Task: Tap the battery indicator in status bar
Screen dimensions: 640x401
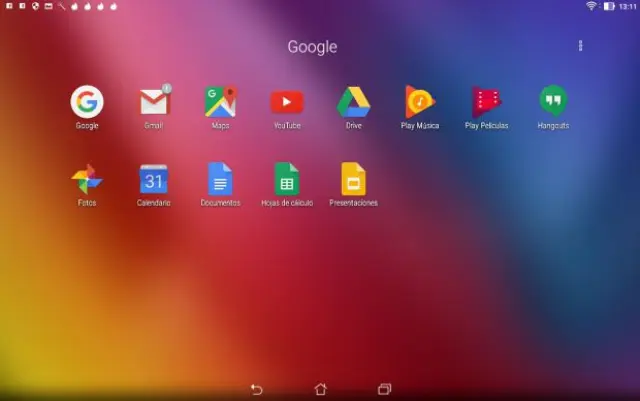Action: [x=609, y=6]
